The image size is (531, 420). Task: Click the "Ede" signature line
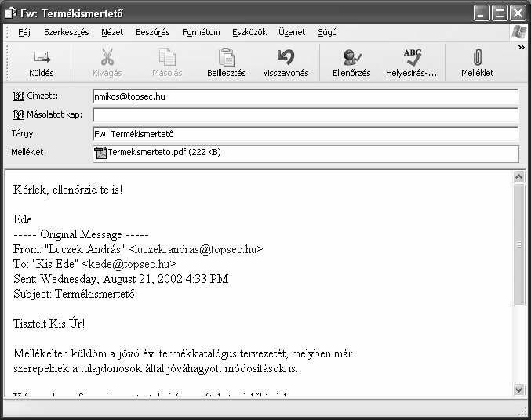pyautogui.click(x=22, y=219)
